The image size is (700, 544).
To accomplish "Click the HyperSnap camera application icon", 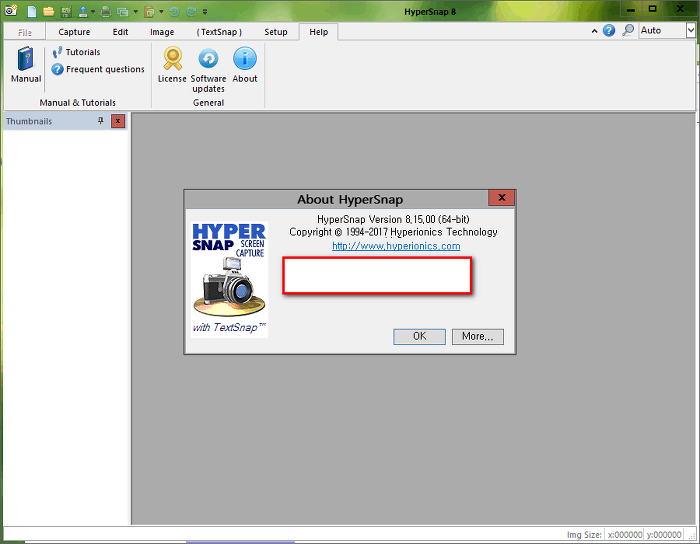I will pyautogui.click(x=11, y=10).
